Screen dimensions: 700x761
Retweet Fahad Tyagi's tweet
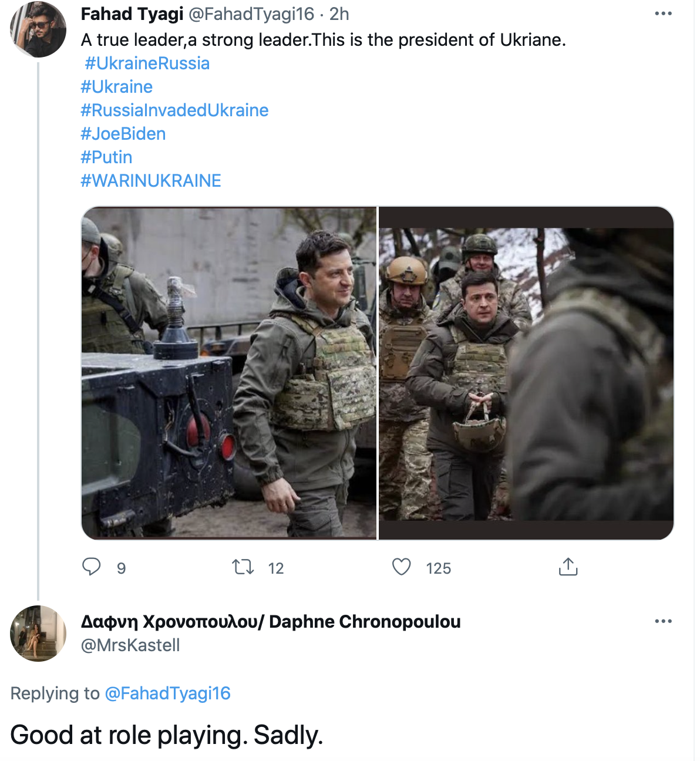coord(243,567)
